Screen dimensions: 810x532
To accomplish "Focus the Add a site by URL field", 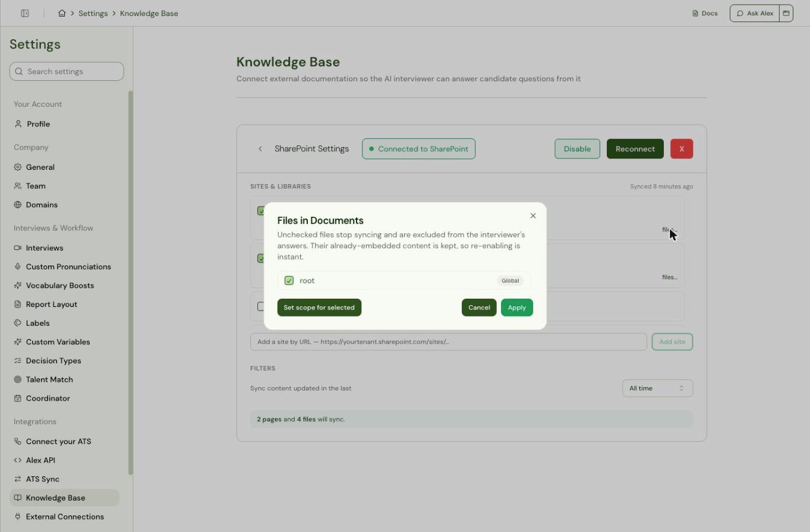I will (x=448, y=342).
